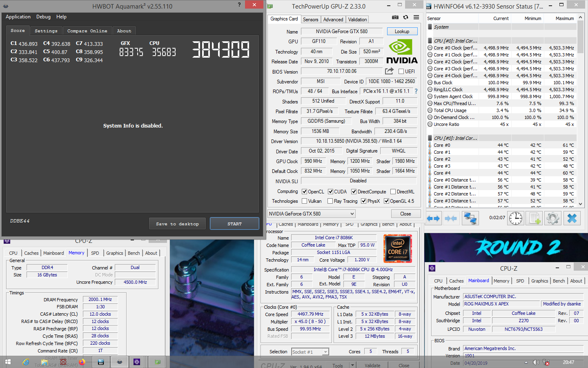Click the Core #0 Clock sensor row icon

click(x=430, y=48)
